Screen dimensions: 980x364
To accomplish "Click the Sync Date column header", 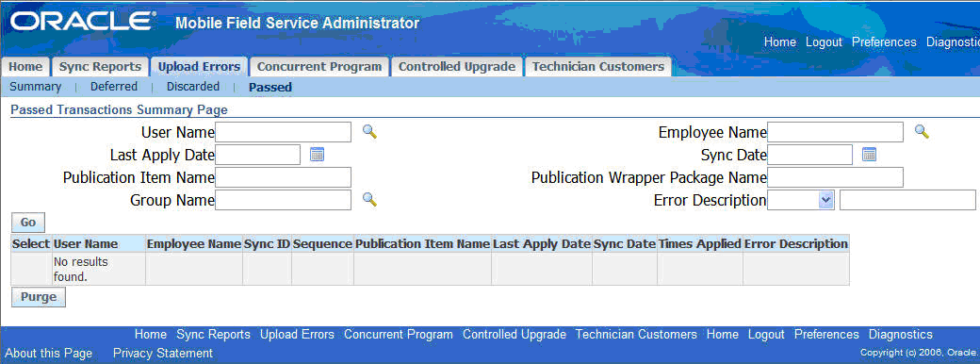I will click(x=625, y=244).
